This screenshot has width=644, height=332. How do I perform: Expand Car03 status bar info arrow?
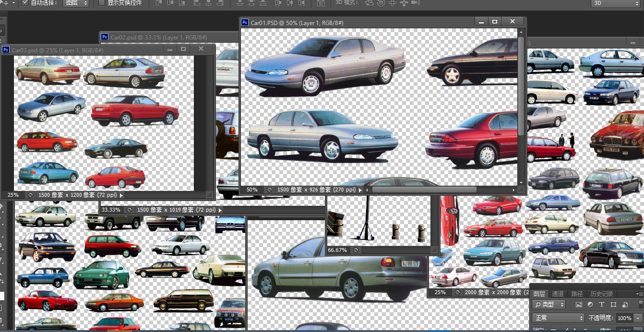[121, 195]
